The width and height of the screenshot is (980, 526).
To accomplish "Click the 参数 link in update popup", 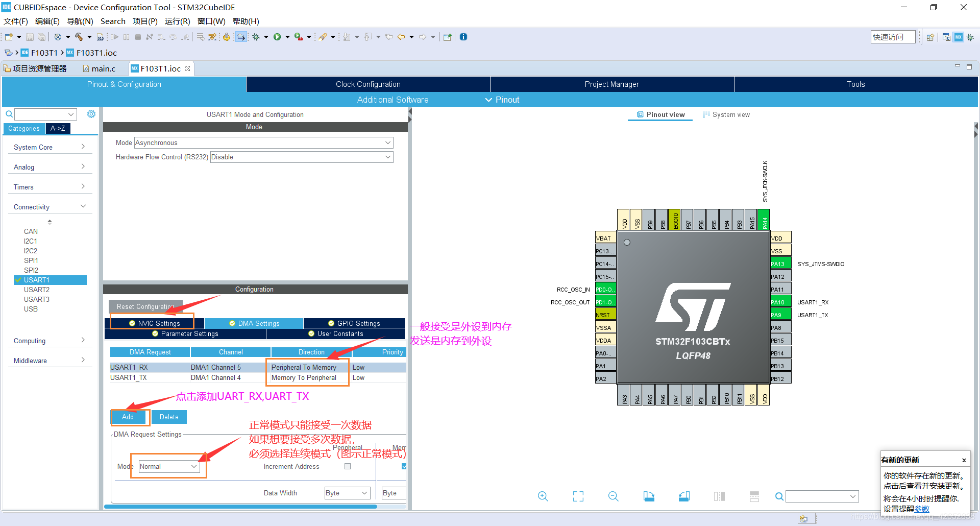I will click(x=922, y=509).
